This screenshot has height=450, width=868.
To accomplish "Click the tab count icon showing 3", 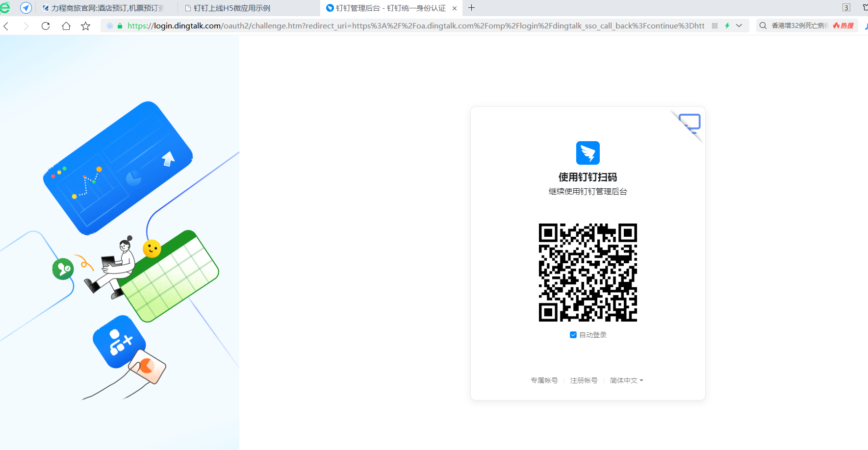I will tap(846, 8).
